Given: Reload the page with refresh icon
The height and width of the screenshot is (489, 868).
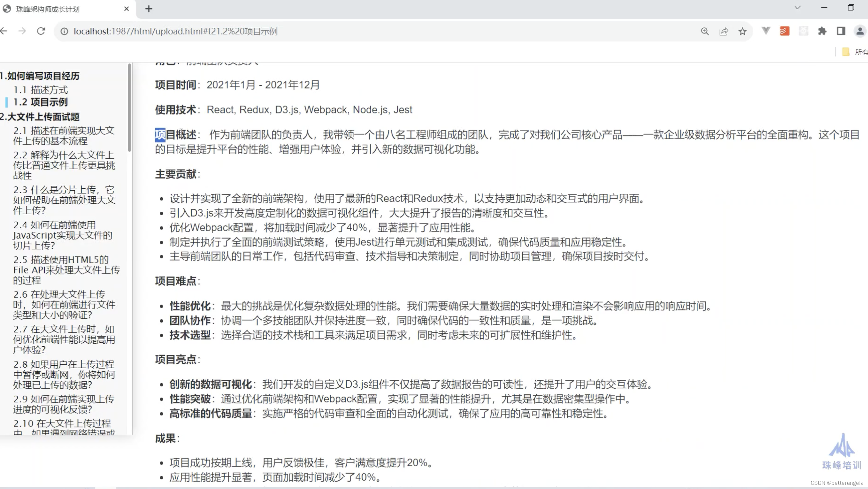Looking at the screenshot, I should tap(41, 31).
